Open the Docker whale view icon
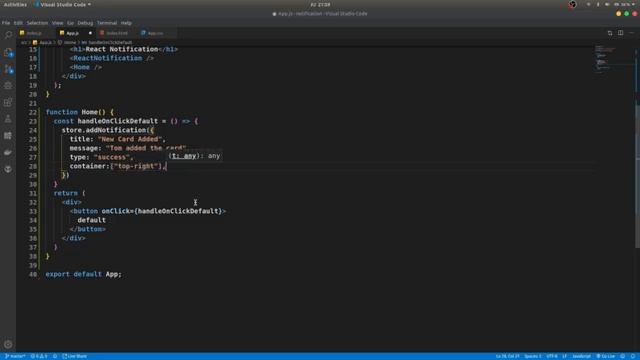640x360 pixels. [x=8, y=152]
